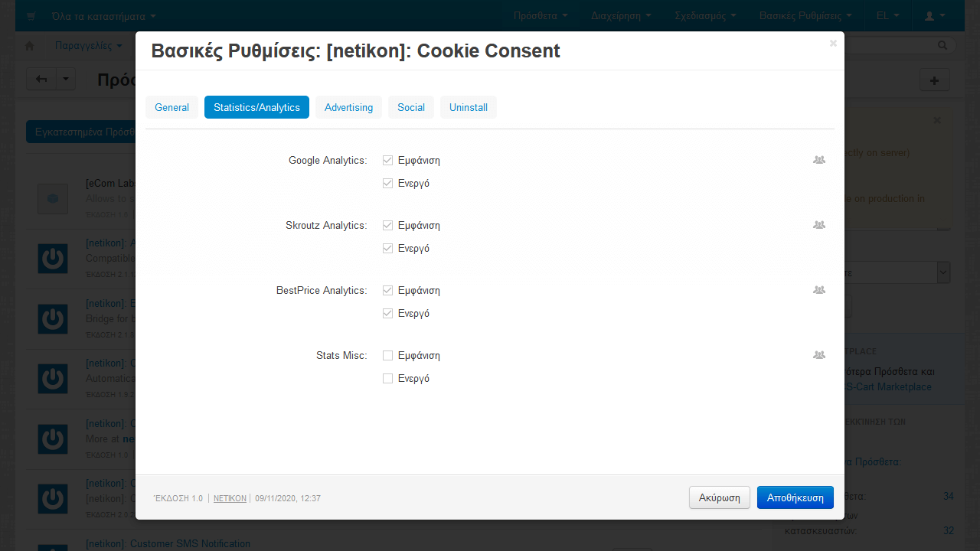
Task: Click the group icon beside Stats Misc
Action: click(819, 355)
